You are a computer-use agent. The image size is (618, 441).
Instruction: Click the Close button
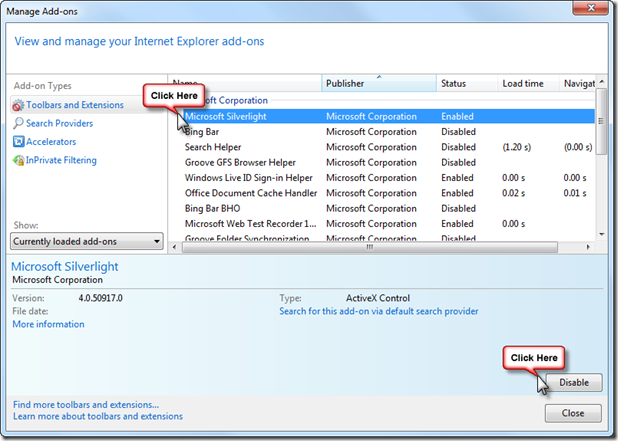(573, 413)
